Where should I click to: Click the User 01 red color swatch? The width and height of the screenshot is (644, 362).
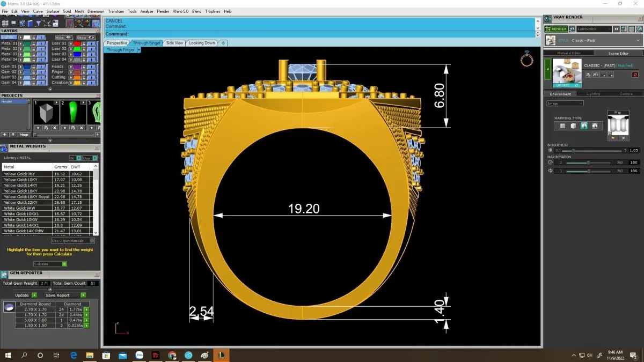point(77,43)
